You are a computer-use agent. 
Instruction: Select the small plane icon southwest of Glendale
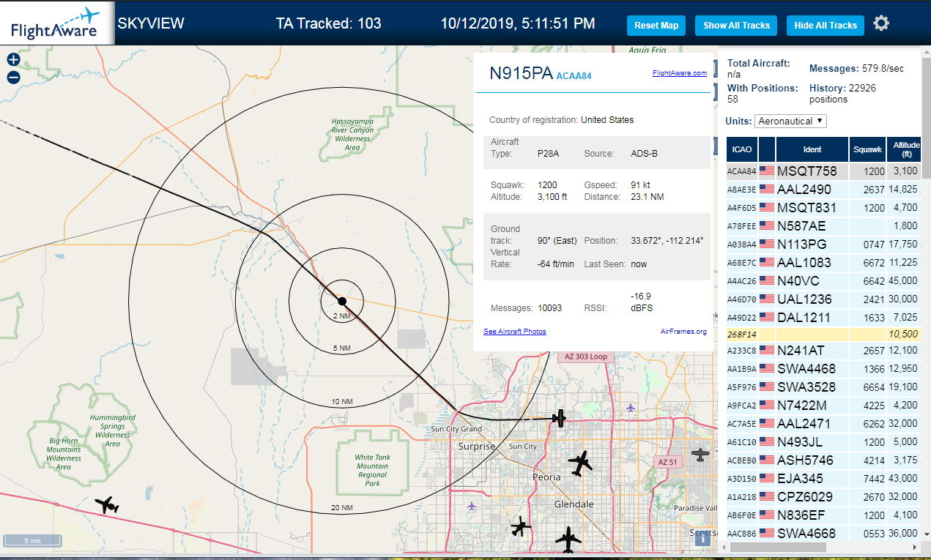(x=521, y=526)
